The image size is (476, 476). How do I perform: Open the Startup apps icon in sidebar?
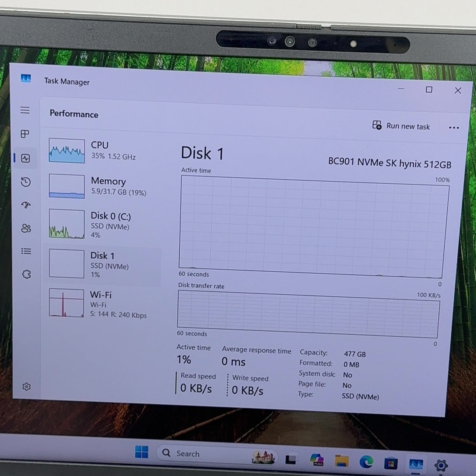[26, 205]
